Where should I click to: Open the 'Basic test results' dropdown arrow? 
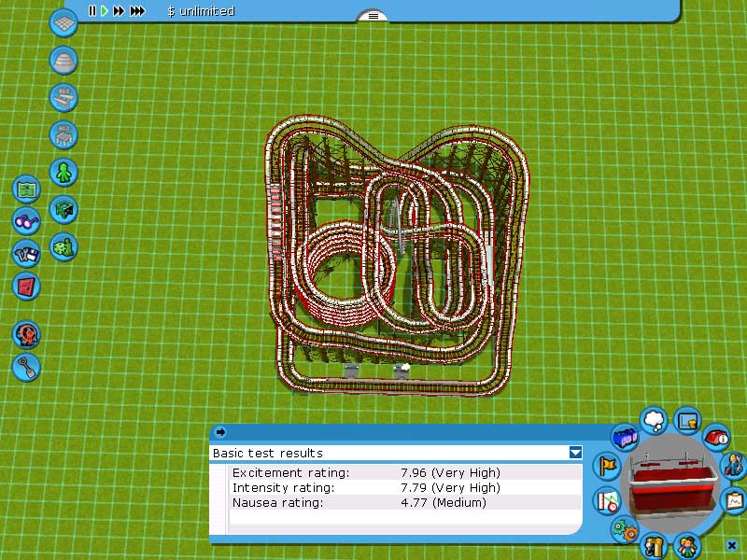[575, 453]
